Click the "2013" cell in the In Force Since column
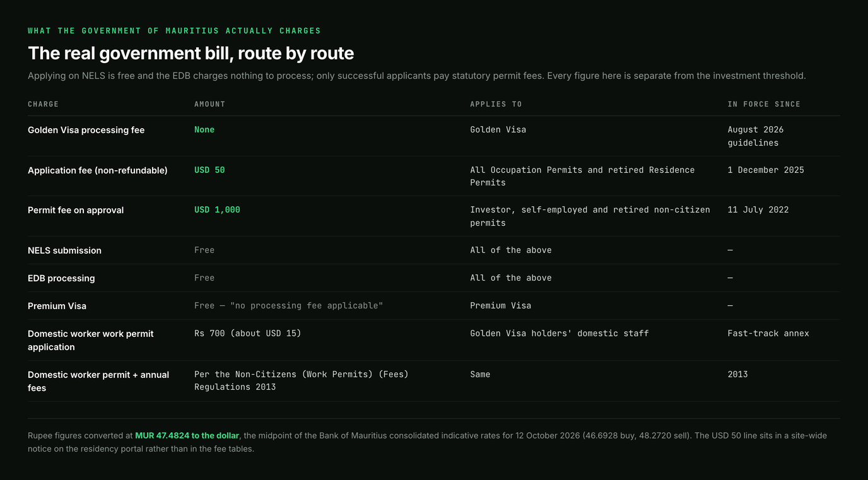 737,375
